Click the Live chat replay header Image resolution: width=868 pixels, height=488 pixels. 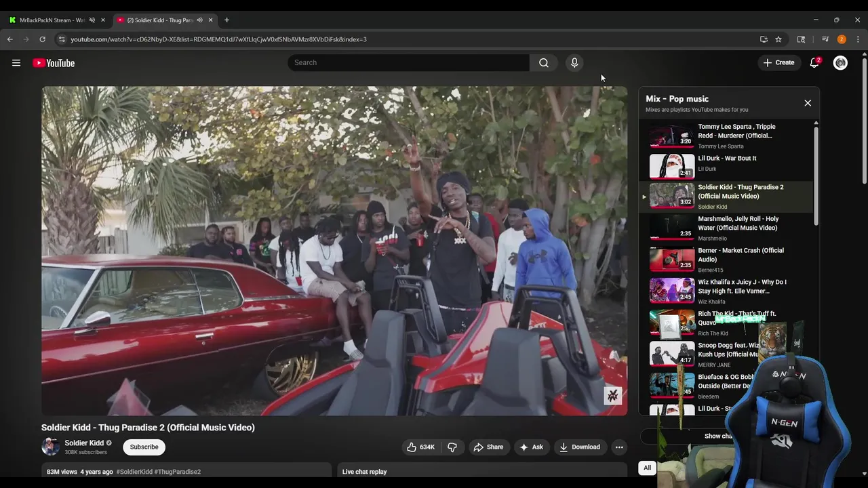click(364, 472)
